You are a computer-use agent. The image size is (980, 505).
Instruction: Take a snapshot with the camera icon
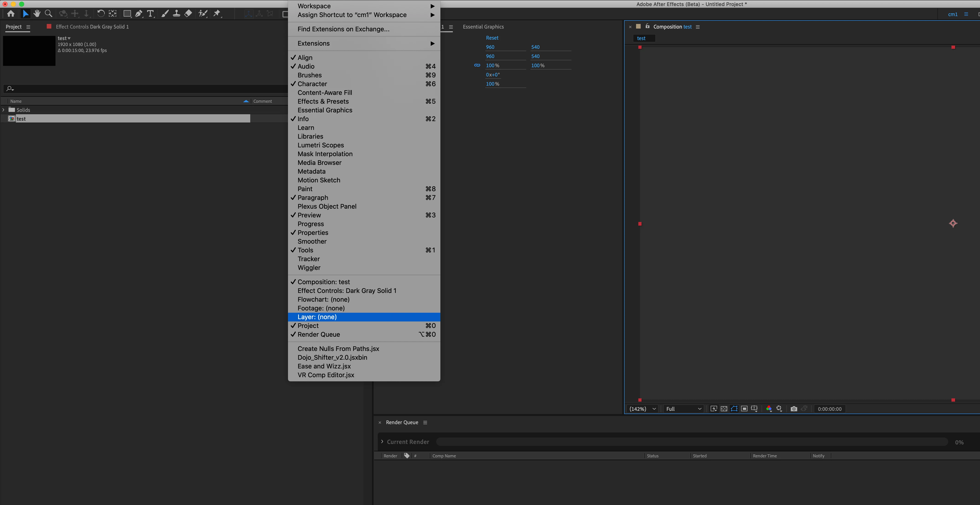[x=794, y=409]
